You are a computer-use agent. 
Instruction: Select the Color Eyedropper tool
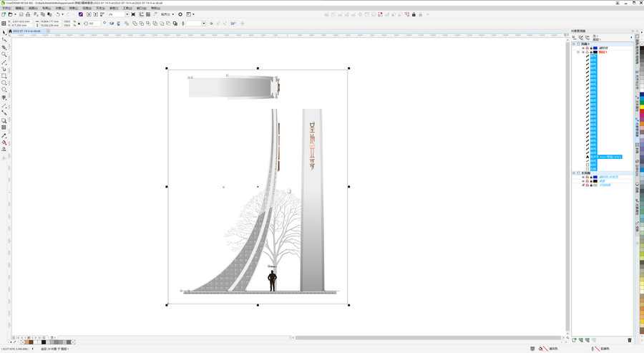pyautogui.click(x=4, y=135)
